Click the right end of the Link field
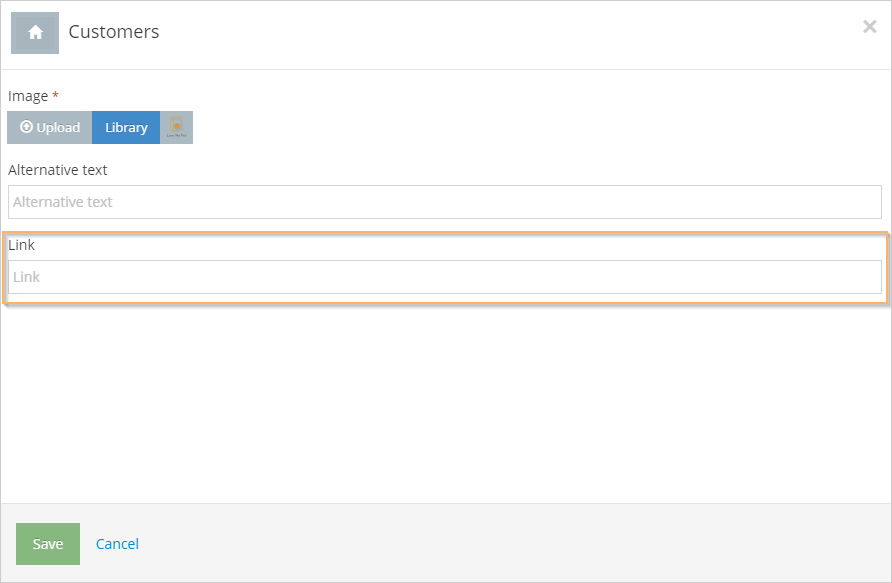892x583 pixels. point(865,277)
